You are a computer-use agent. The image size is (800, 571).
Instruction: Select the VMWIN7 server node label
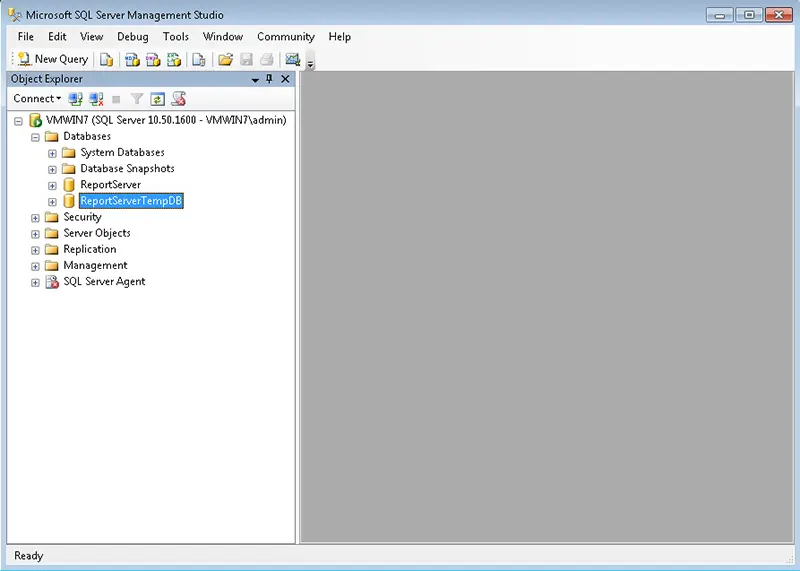click(x=166, y=120)
